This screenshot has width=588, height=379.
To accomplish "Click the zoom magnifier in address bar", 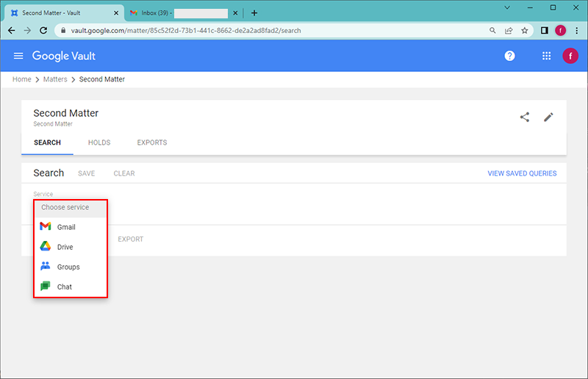I will click(x=492, y=30).
